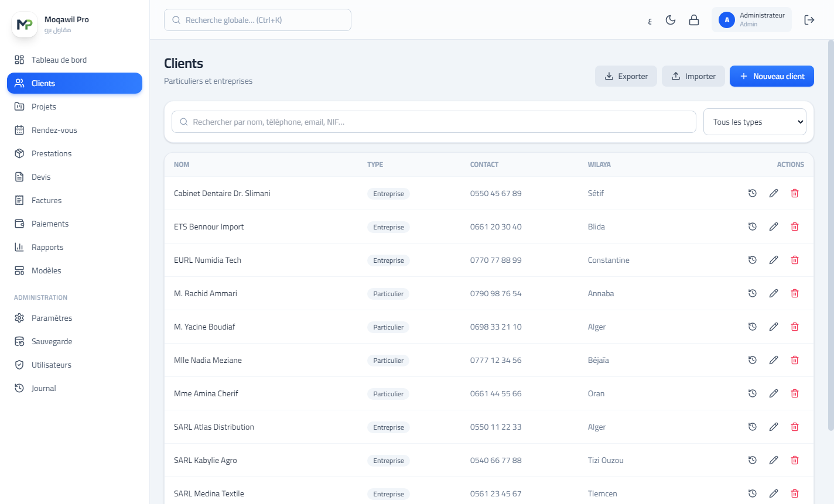Delete Cabinet Dentaire Dr. Slimani client
Image resolution: width=834 pixels, height=504 pixels.
pyautogui.click(x=795, y=193)
